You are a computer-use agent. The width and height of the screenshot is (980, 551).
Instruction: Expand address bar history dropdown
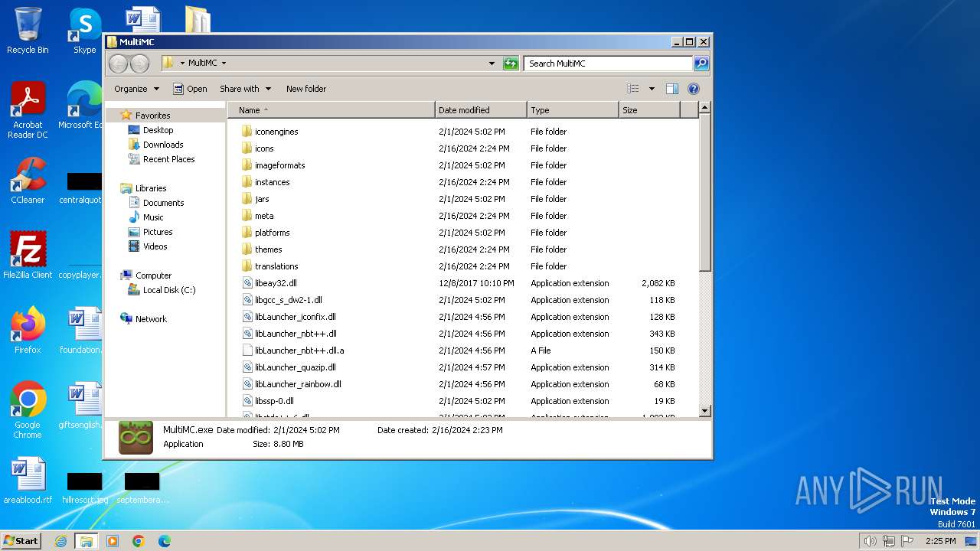point(492,64)
